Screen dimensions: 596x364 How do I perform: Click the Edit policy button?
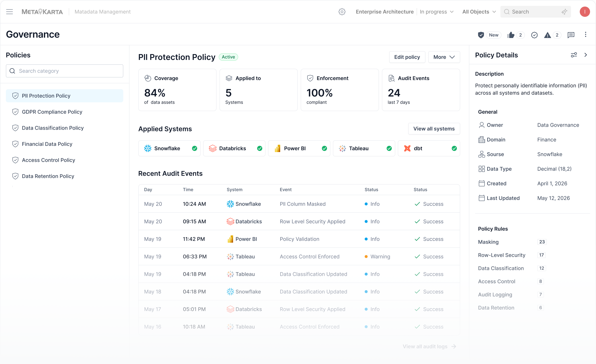coord(407,57)
